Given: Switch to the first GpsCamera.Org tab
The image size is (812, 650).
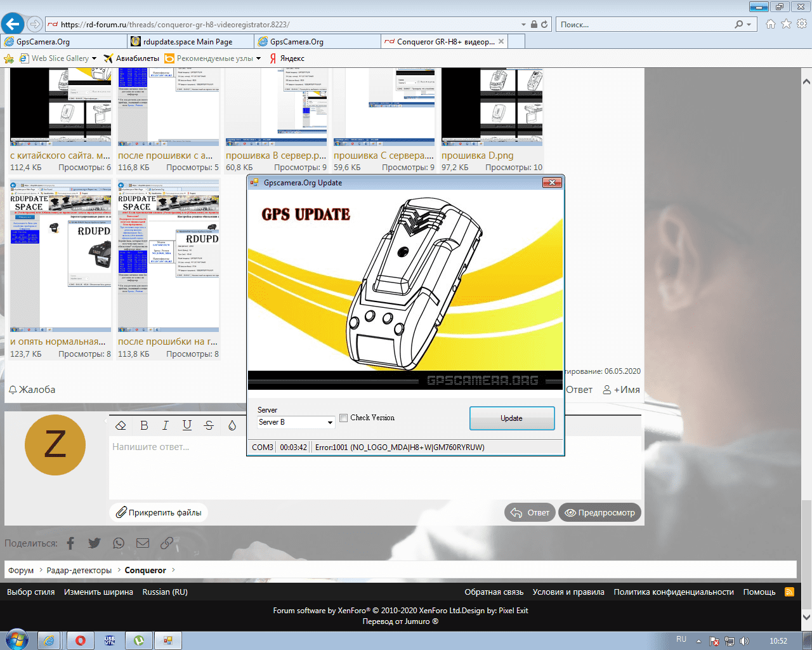Looking at the screenshot, I should tap(43, 42).
